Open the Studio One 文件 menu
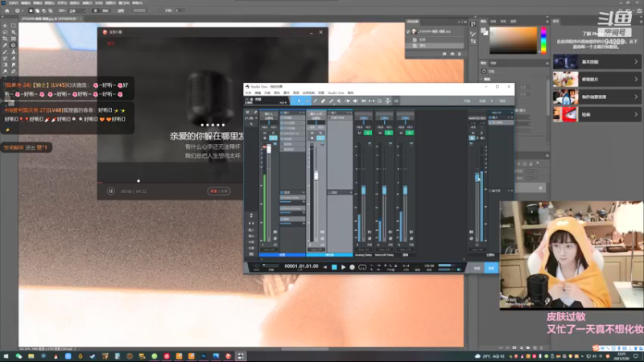644x362 pixels. coord(249,93)
